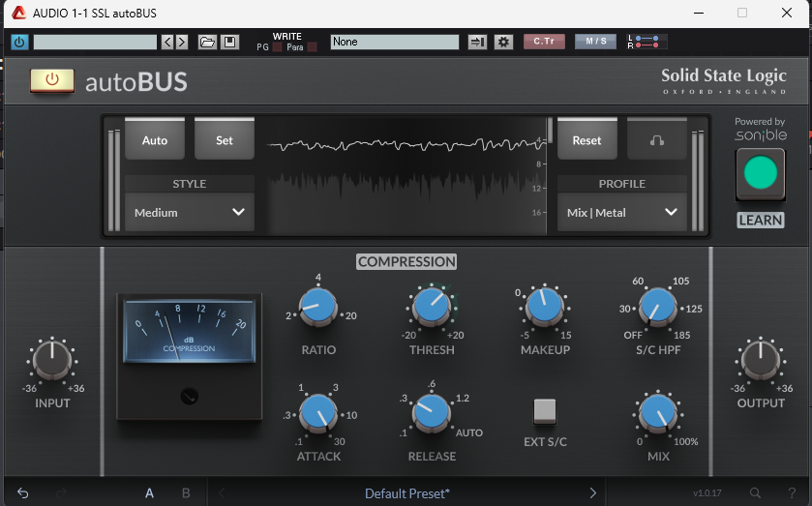This screenshot has height=506, width=812.
Task: Switch to preset slot B
Action: coord(186,493)
